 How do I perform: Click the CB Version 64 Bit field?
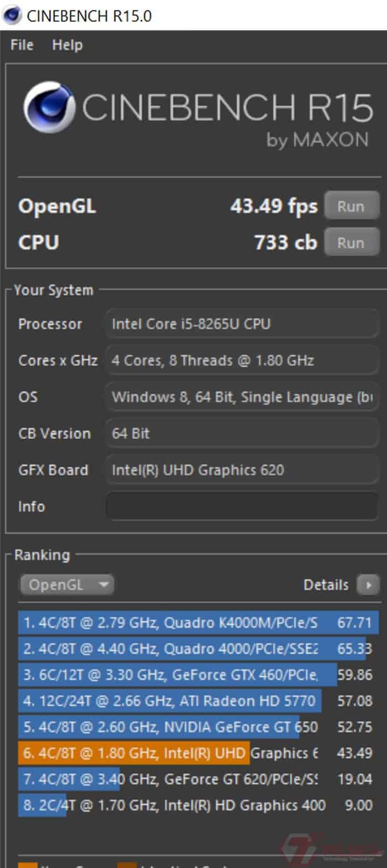242,433
